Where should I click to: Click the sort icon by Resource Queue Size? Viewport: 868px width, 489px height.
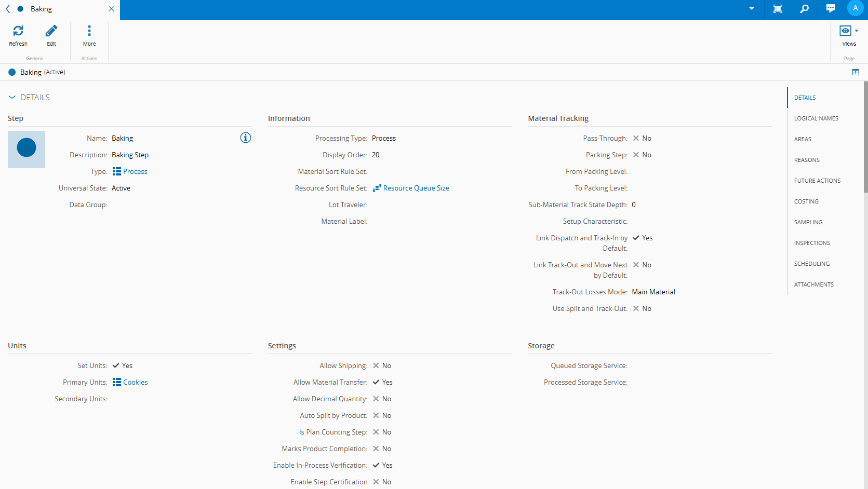[x=377, y=188]
